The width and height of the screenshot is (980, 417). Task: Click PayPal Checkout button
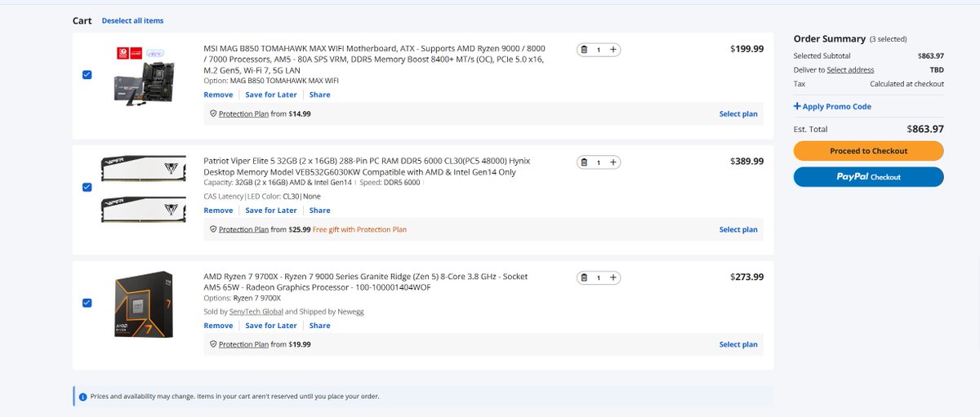[x=868, y=177]
